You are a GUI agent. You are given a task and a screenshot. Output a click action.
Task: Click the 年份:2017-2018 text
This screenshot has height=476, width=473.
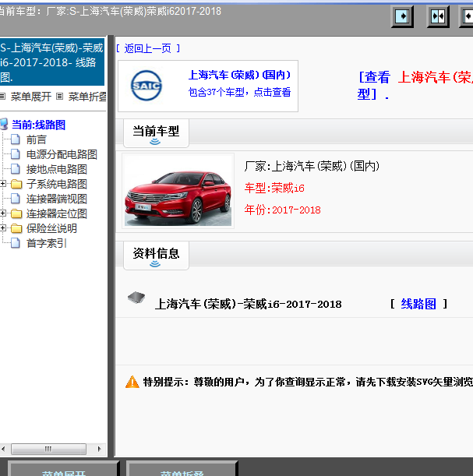282,210
